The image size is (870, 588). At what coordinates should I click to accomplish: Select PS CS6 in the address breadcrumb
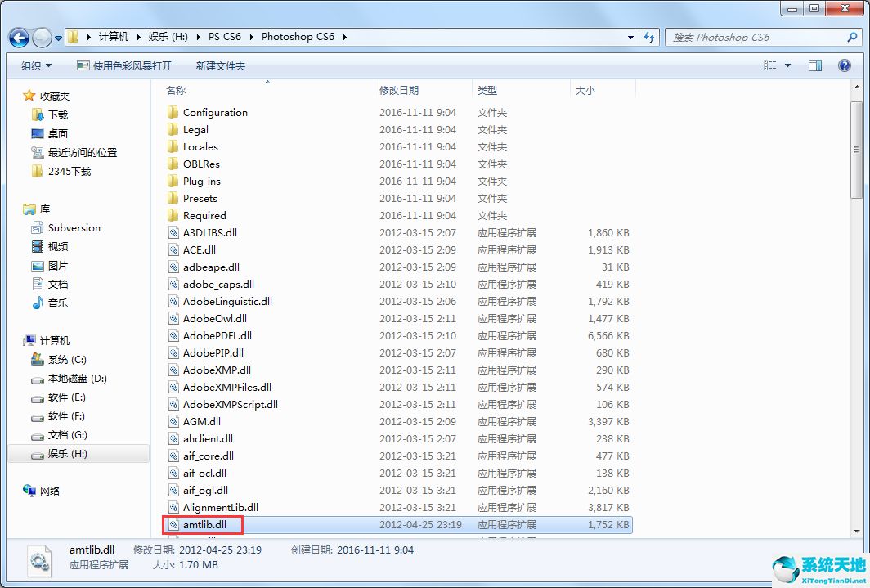coord(225,37)
